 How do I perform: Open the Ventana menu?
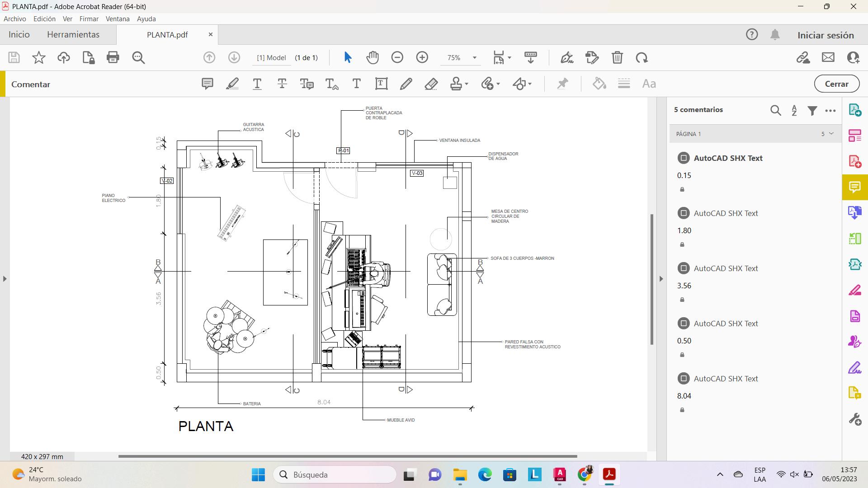(118, 19)
